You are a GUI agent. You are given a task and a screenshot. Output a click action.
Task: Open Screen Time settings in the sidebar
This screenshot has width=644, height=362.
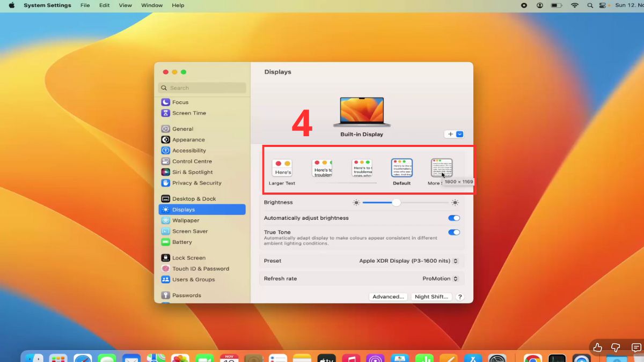click(189, 113)
